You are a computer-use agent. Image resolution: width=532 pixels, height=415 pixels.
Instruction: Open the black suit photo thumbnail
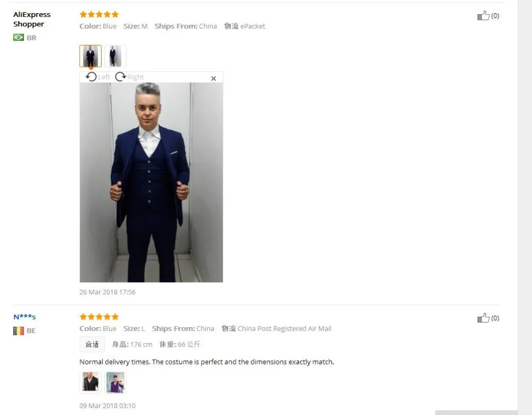pos(90,383)
